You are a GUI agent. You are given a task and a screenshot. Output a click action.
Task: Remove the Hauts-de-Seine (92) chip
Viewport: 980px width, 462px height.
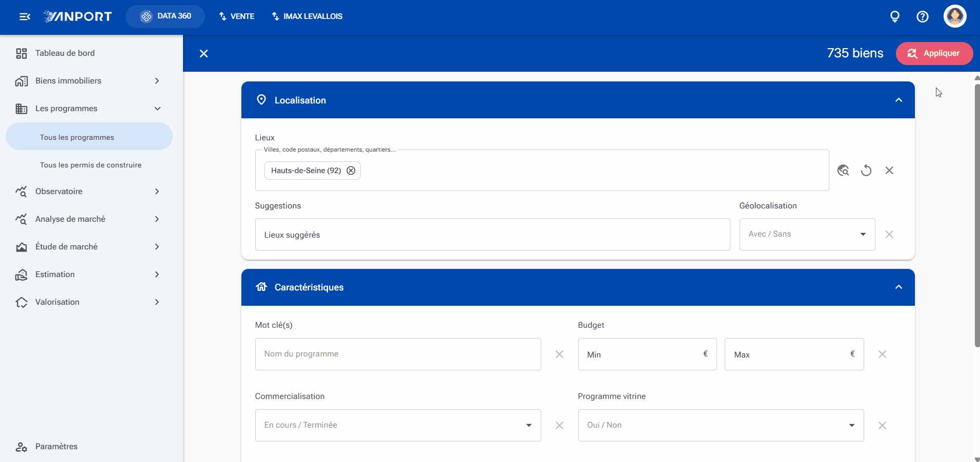(x=351, y=171)
